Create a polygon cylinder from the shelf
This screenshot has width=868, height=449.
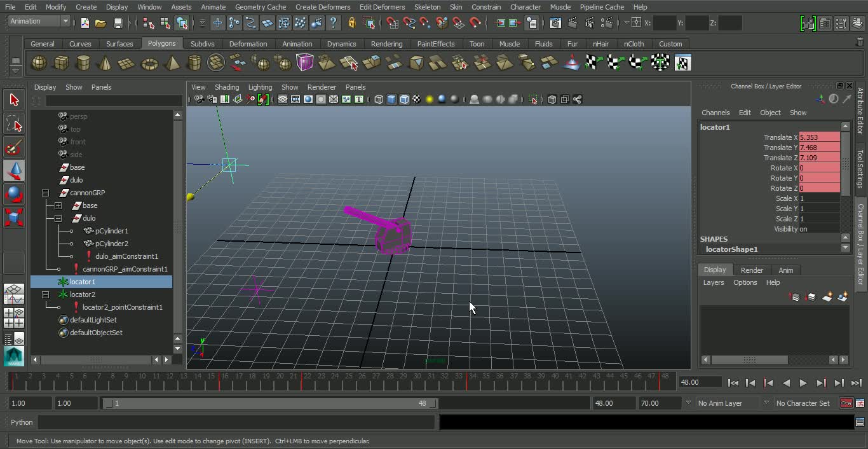coord(83,63)
